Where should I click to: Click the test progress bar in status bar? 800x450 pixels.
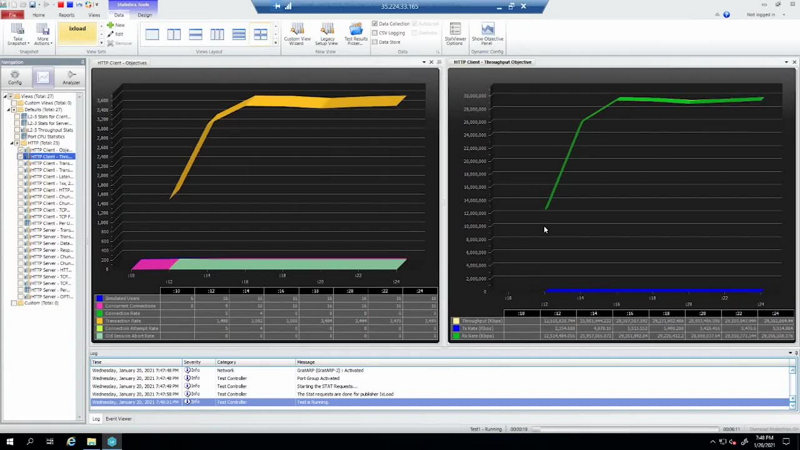point(625,429)
